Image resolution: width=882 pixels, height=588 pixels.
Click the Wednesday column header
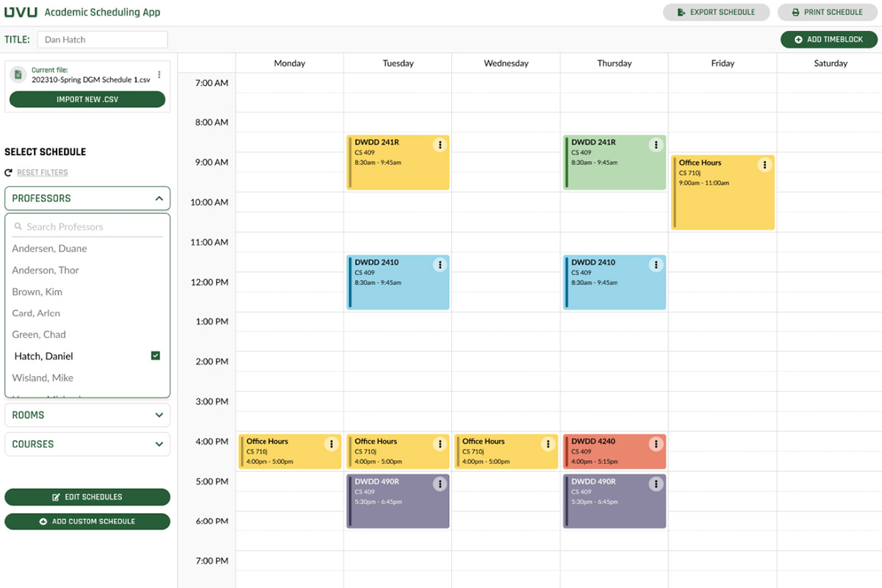(506, 63)
